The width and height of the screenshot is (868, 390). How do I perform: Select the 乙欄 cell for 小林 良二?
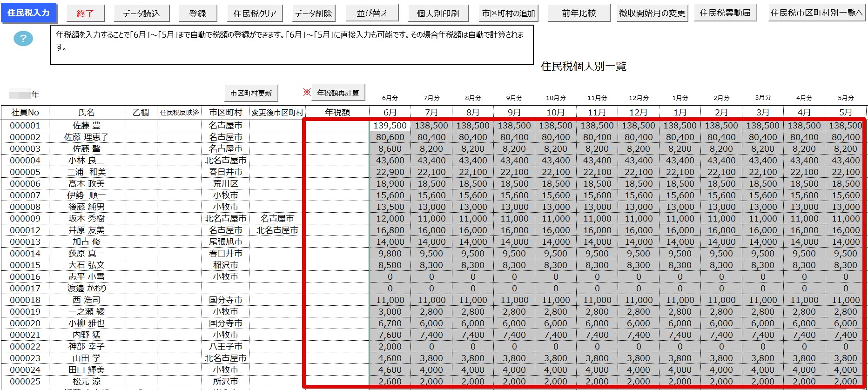(141, 161)
